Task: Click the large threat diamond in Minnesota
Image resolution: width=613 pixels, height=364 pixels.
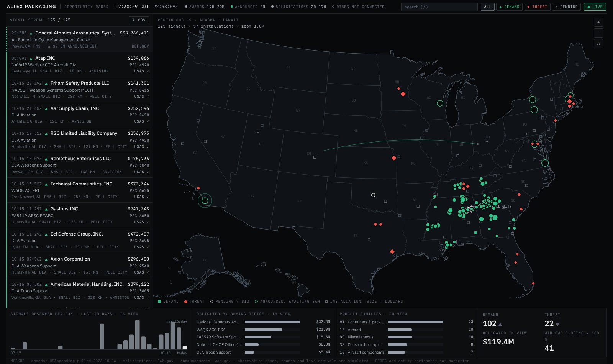Action: point(403,94)
